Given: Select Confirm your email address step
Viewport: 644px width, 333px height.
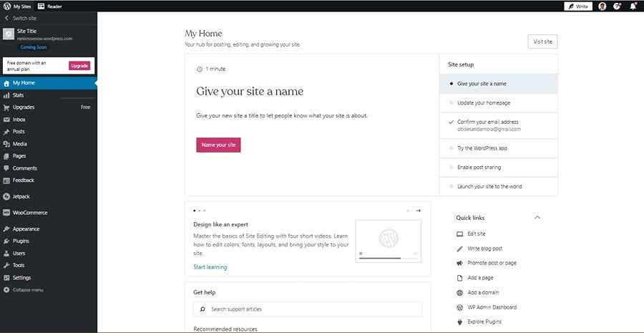Looking at the screenshot, I should 499,125.
